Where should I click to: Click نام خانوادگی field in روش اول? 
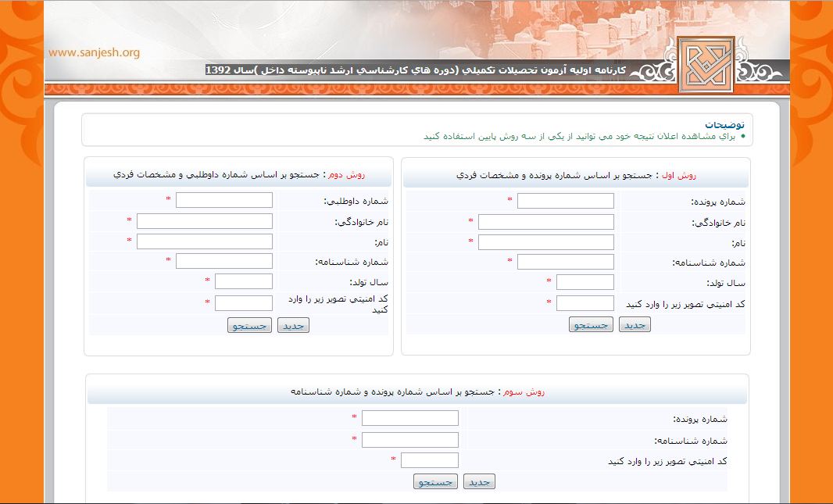pos(545,221)
